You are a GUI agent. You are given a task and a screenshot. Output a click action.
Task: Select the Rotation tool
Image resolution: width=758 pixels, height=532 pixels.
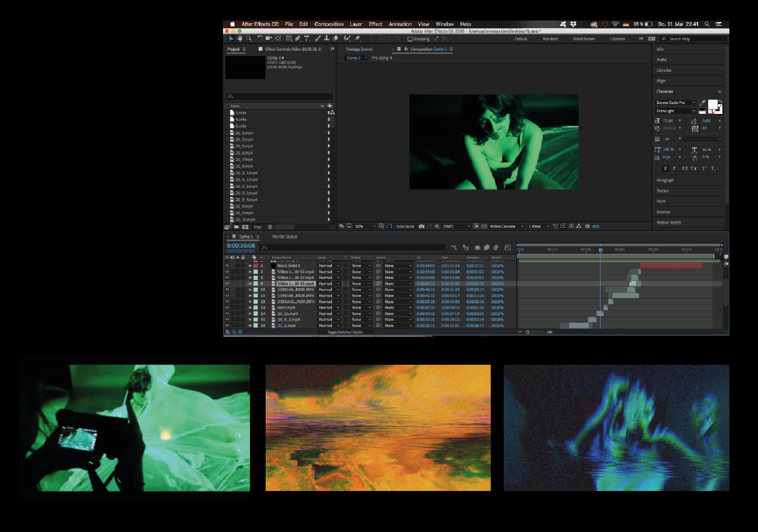point(260,38)
